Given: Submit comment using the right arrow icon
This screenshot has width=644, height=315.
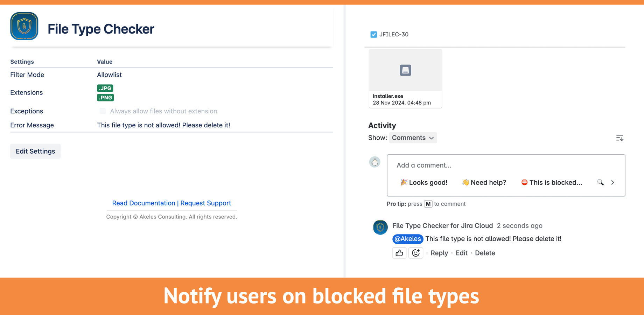Looking at the screenshot, I should tap(612, 182).
